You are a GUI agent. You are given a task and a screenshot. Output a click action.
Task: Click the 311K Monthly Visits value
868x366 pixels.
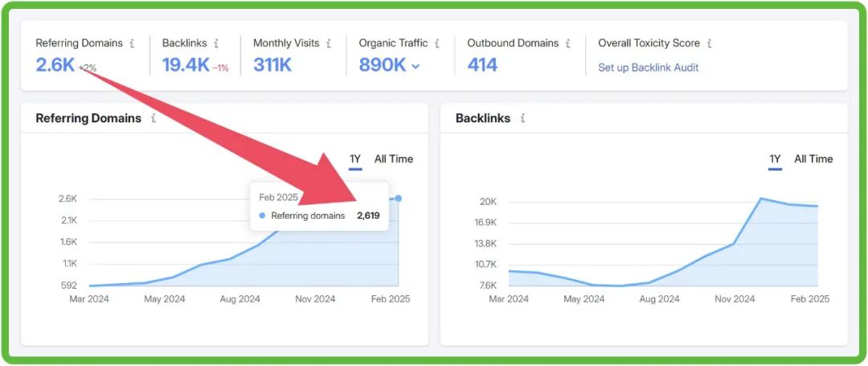[272, 65]
